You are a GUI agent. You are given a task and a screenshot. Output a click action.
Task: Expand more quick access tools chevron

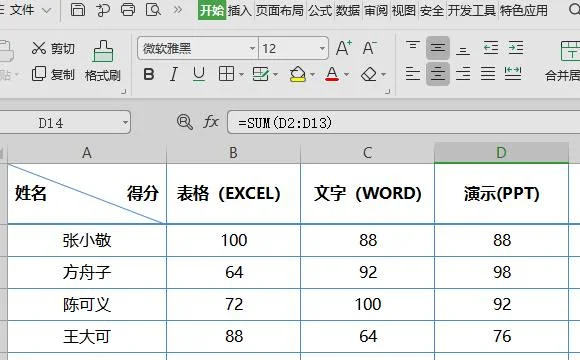coord(178,9)
